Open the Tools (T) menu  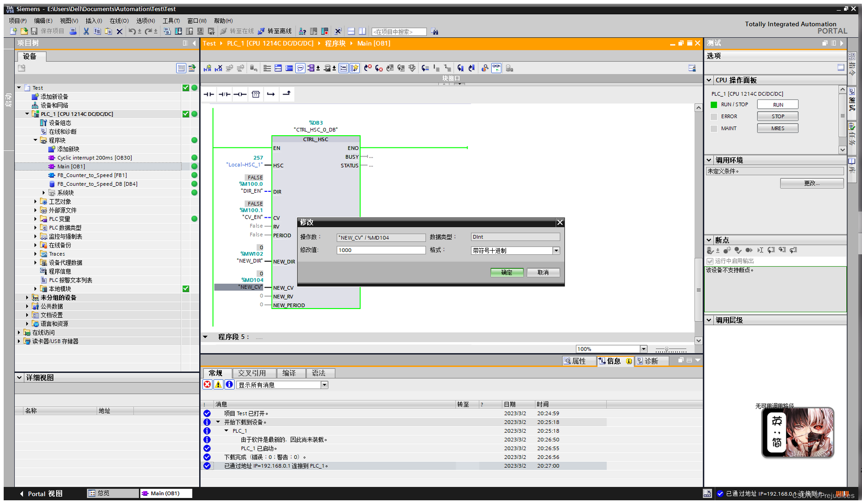coord(171,21)
